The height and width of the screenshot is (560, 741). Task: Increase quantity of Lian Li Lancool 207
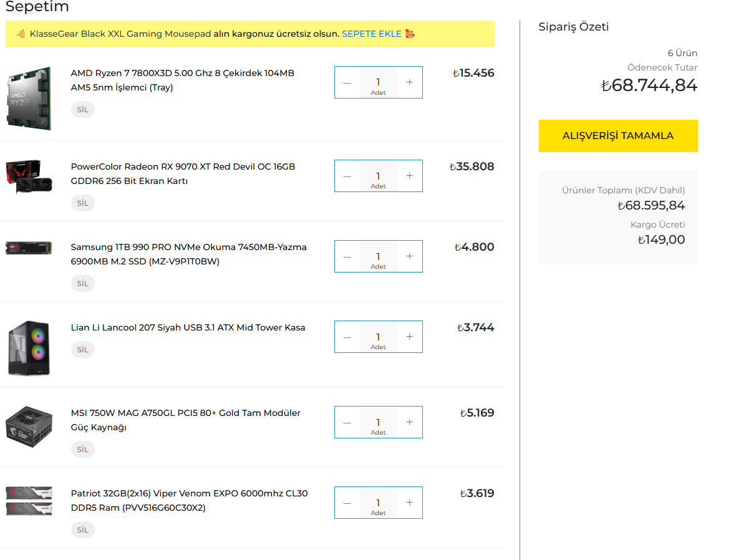[x=409, y=337]
